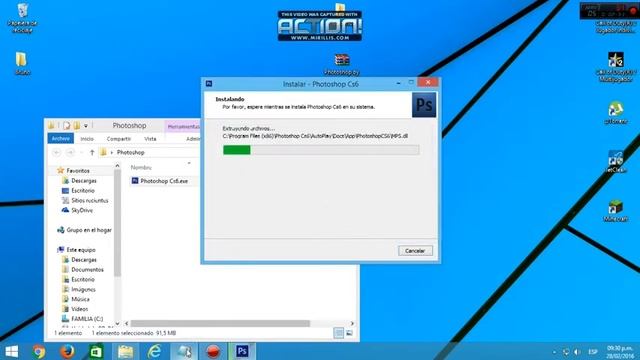Open the FAMILIA (C:) drive
Viewport: 640px width, 360px height.
(87, 319)
